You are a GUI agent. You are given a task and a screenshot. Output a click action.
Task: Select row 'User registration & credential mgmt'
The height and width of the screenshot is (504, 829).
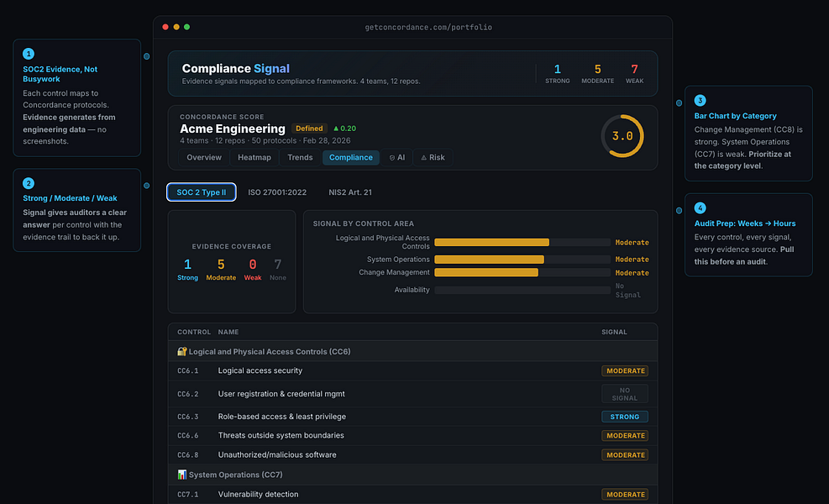click(x=413, y=394)
